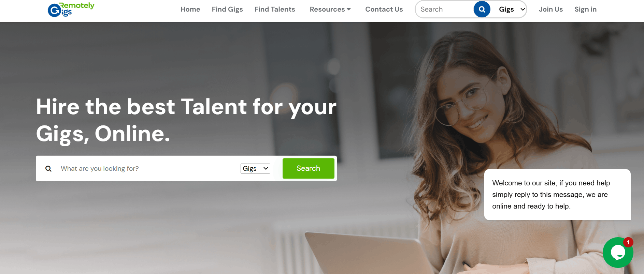Open the Find Talents page
Viewport: 644px width, 274px height.
(x=275, y=9)
